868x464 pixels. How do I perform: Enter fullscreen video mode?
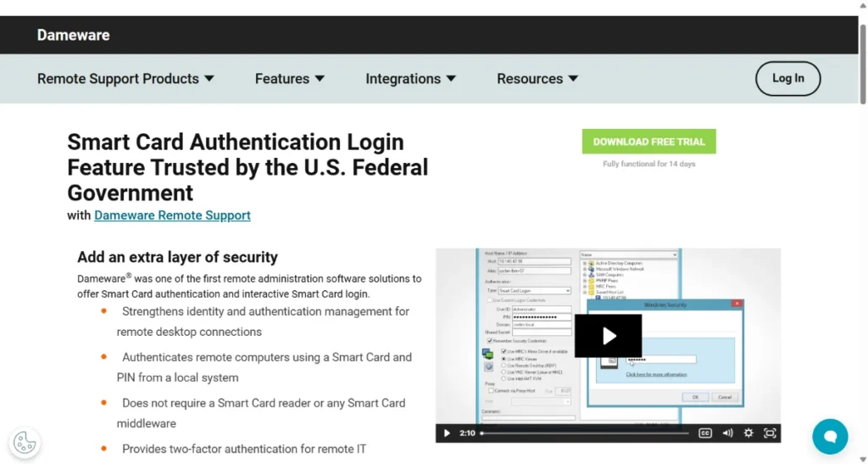coord(770,433)
